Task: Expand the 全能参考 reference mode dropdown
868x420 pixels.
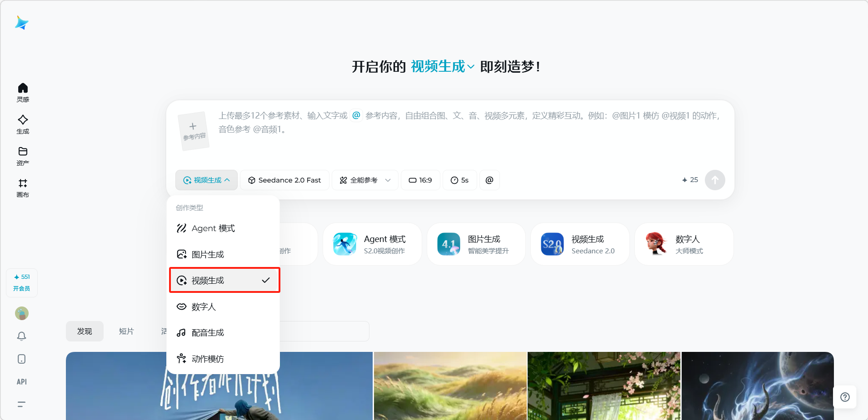Action: click(365, 180)
